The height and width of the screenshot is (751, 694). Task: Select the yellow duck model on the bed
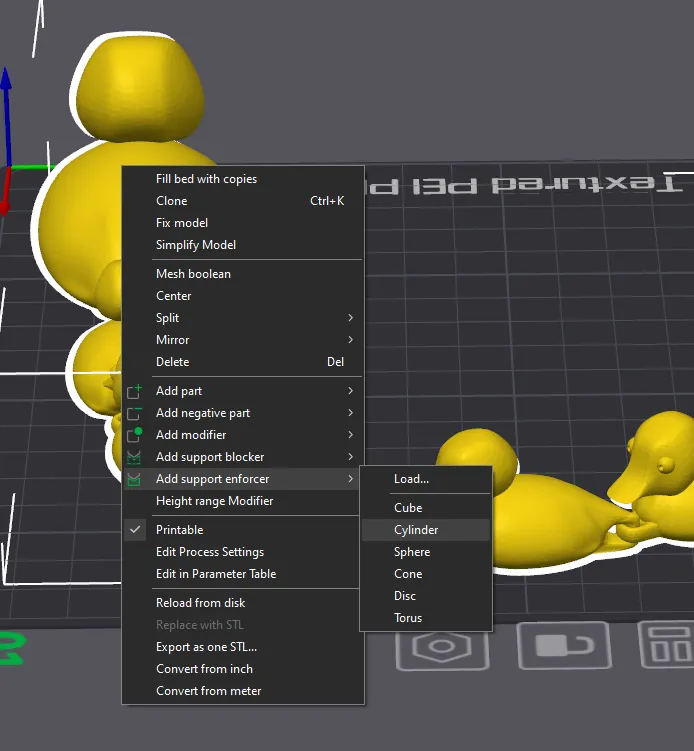point(551,517)
